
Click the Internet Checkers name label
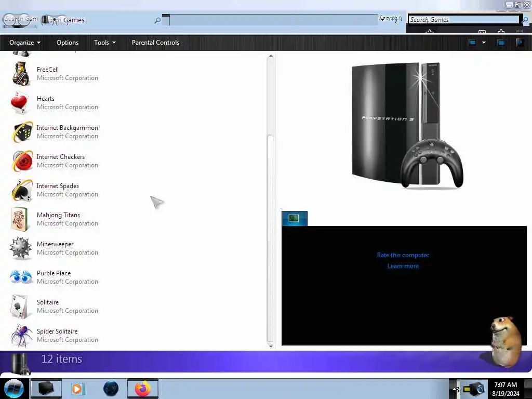click(61, 157)
